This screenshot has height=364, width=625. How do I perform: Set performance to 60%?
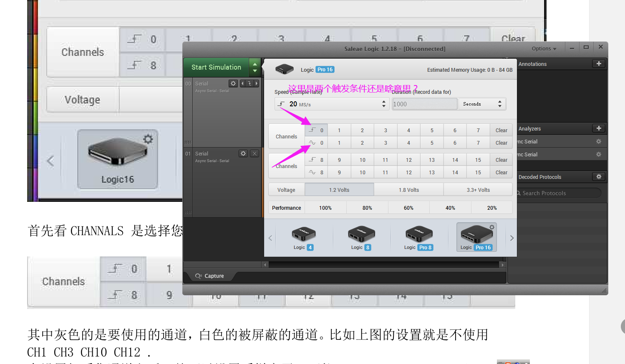pyautogui.click(x=409, y=208)
